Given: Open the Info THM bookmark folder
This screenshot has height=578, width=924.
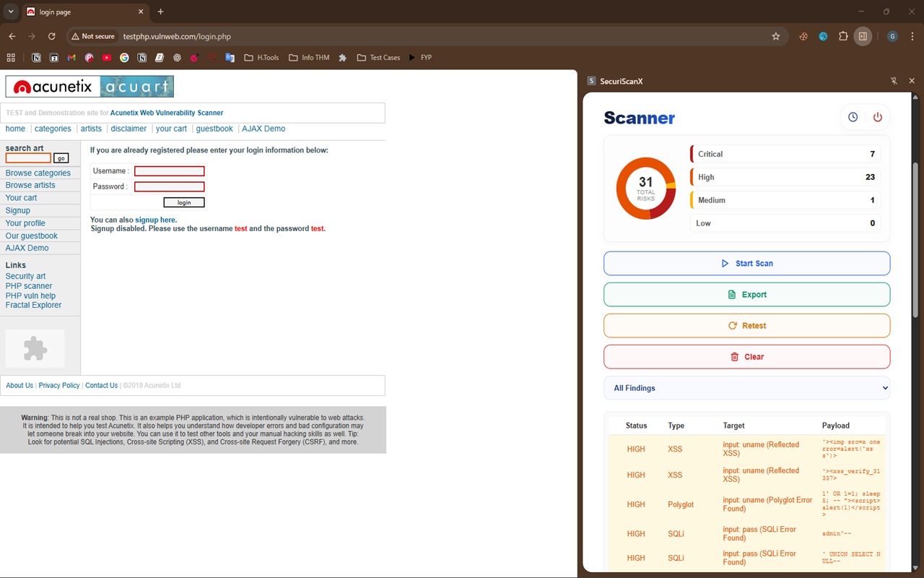Looking at the screenshot, I should point(309,58).
